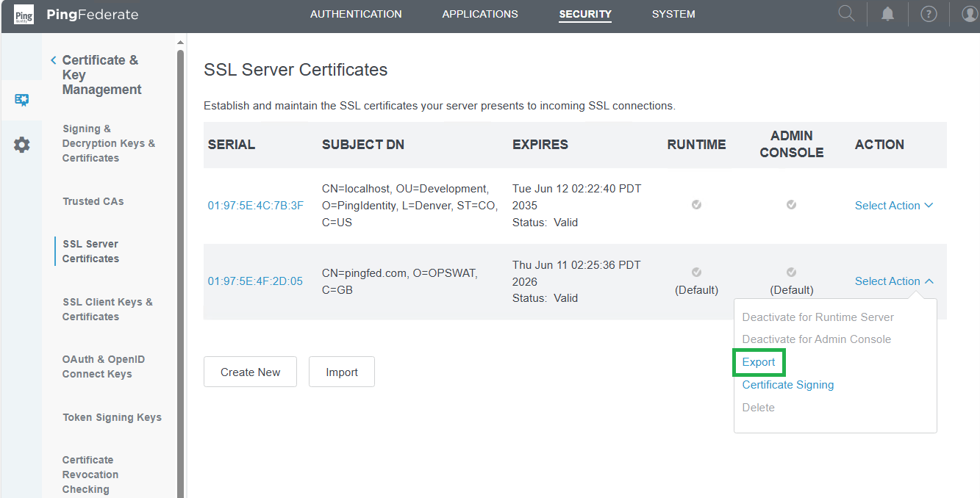This screenshot has width=980, height=498.
Task: Click the ACTION column header
Action: [879, 145]
